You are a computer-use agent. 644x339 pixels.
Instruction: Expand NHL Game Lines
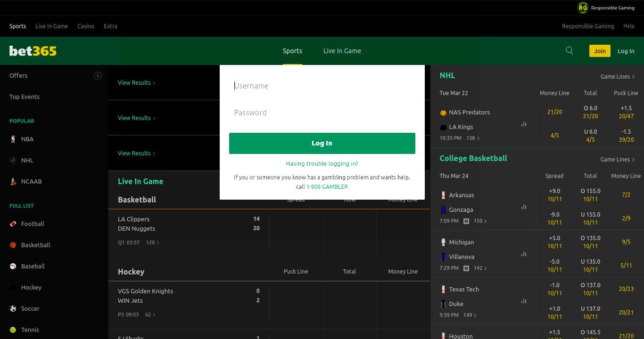coord(618,76)
